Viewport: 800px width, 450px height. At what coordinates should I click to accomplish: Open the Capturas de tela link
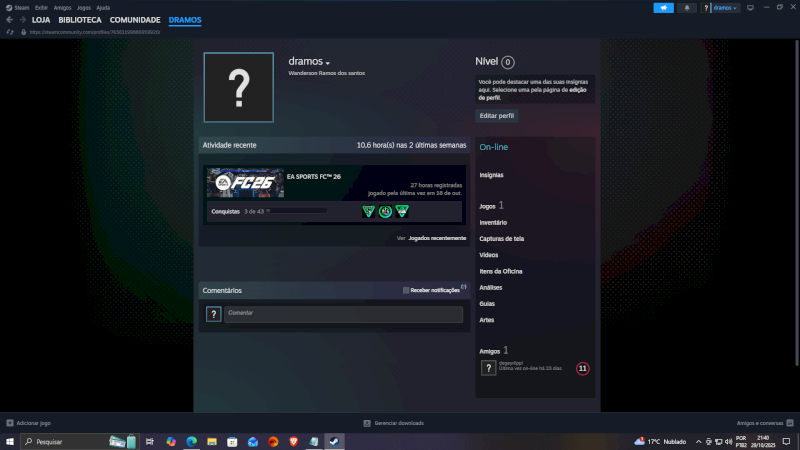click(502, 239)
